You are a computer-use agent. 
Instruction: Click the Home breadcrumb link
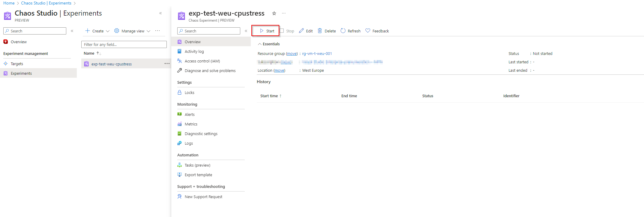pos(9,3)
